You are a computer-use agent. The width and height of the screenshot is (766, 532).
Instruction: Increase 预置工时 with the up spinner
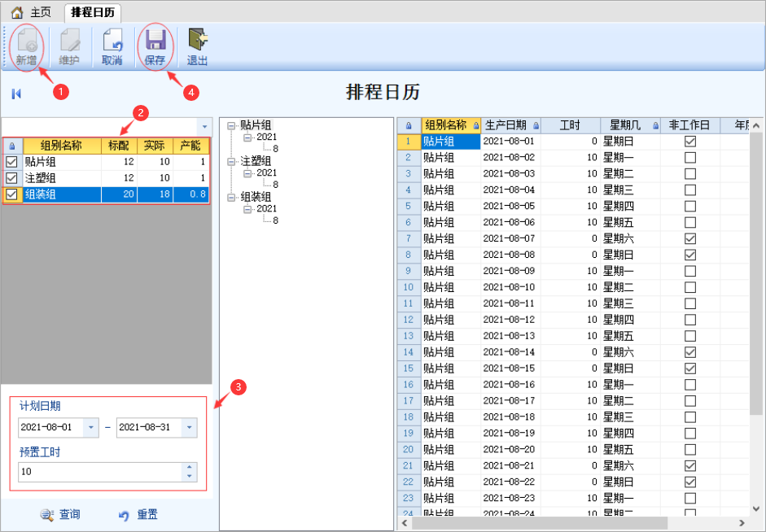pyautogui.click(x=190, y=467)
